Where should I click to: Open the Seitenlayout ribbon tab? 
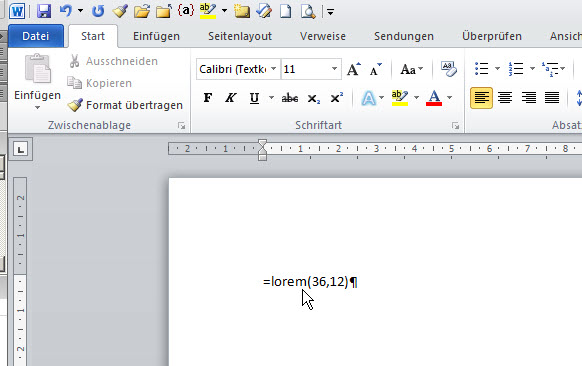pyautogui.click(x=240, y=36)
